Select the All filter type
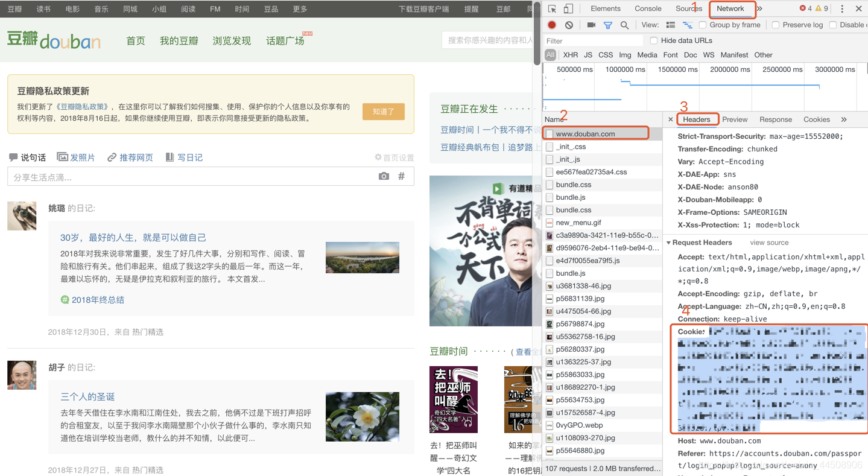The width and height of the screenshot is (868, 476). coord(550,55)
